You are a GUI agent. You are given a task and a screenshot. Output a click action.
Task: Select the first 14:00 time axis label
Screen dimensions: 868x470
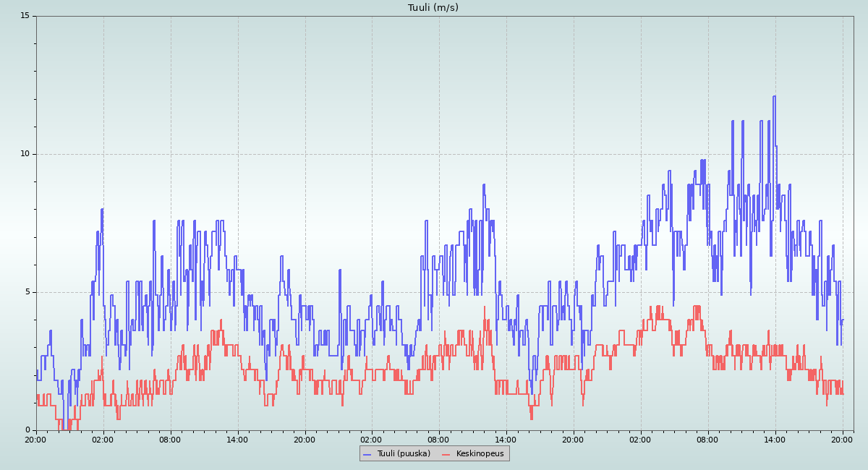click(x=237, y=439)
